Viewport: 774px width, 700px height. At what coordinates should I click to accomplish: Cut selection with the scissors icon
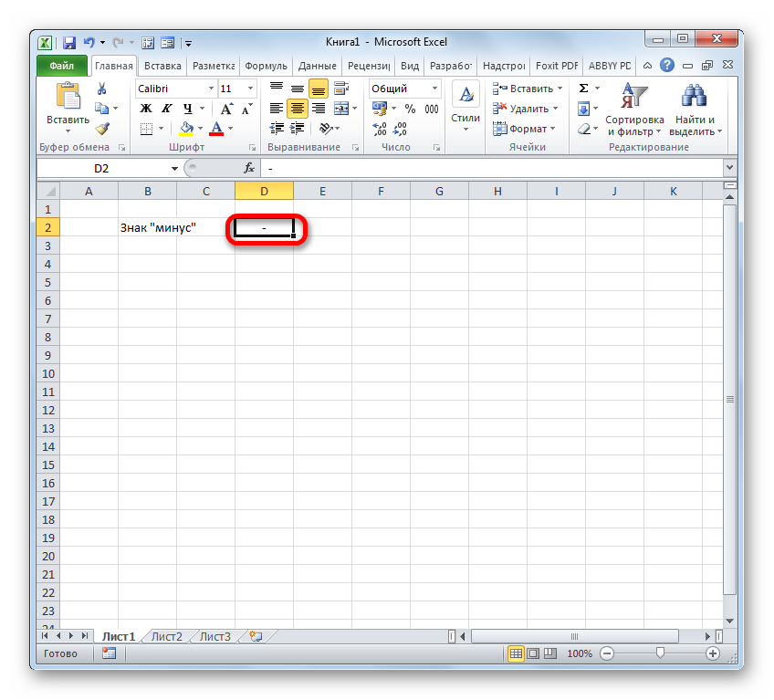click(x=101, y=89)
